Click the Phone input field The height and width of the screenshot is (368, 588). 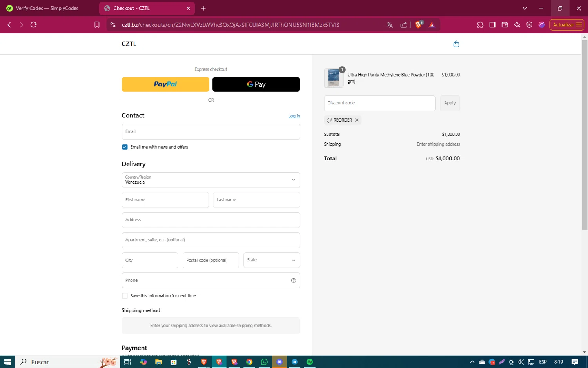point(211,281)
